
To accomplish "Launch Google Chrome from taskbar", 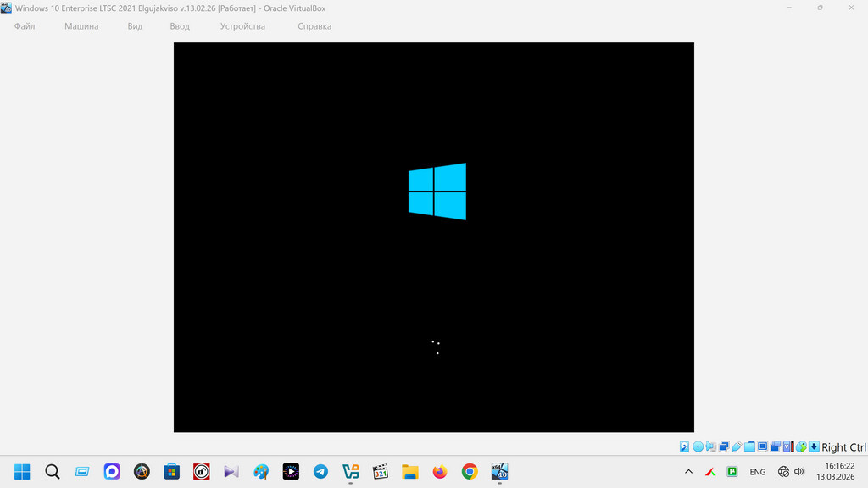I will click(470, 471).
